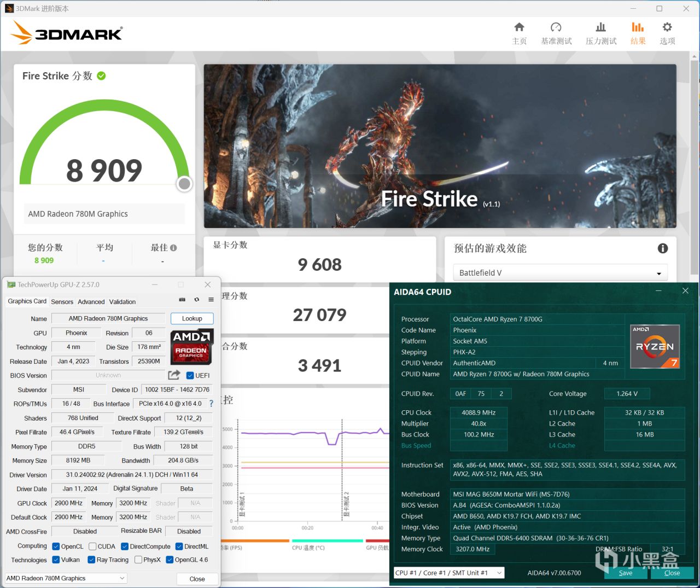Click AIDA64 Save button
Viewport: 700px width, 588px height.
point(626,573)
